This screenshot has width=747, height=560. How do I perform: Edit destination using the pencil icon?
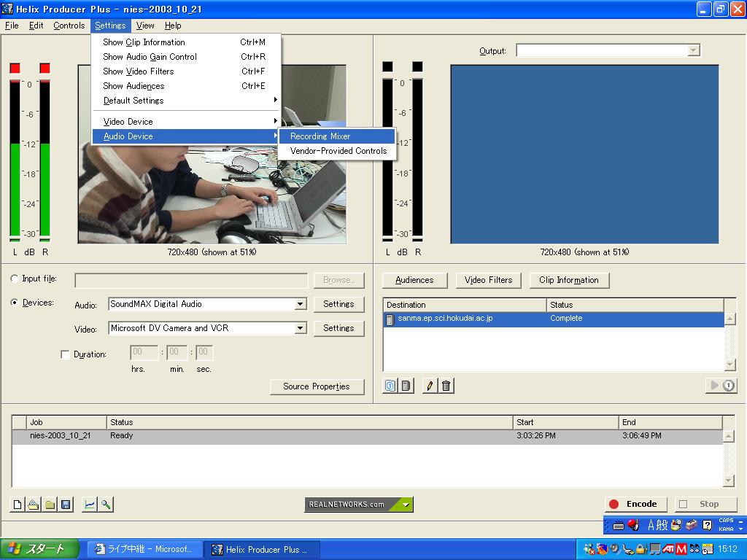[x=430, y=386]
